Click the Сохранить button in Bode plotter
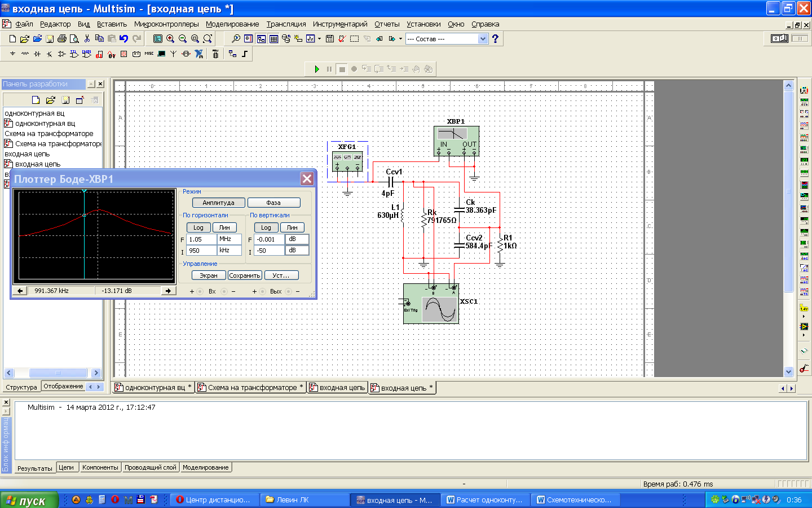Screen dimensions: 812x508 tap(245, 275)
